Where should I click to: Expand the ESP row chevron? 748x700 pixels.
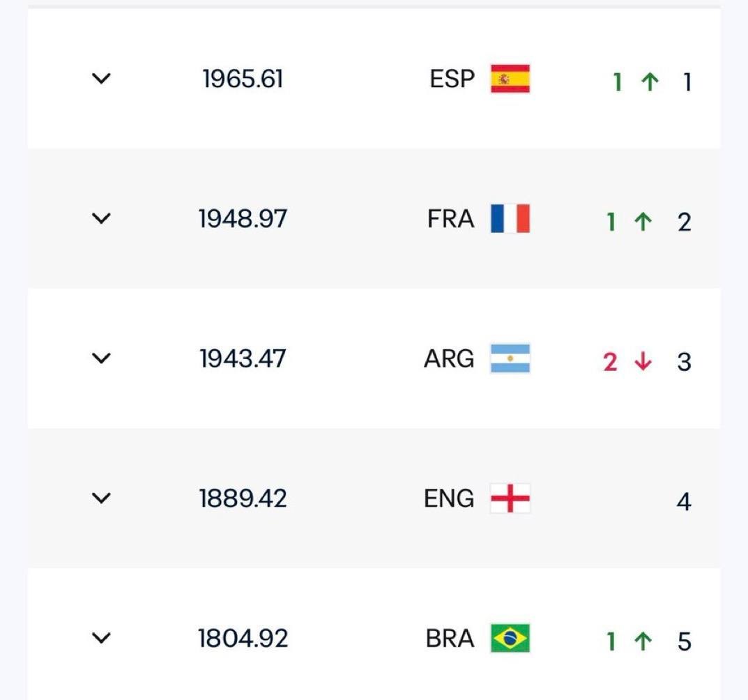101,78
